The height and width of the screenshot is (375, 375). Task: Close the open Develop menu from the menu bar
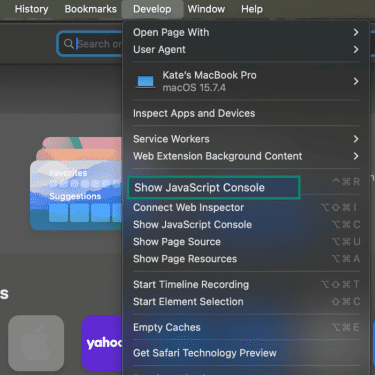coord(152,9)
